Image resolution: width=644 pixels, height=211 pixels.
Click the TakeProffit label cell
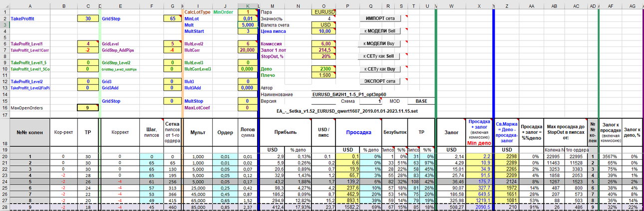coord(30,18)
